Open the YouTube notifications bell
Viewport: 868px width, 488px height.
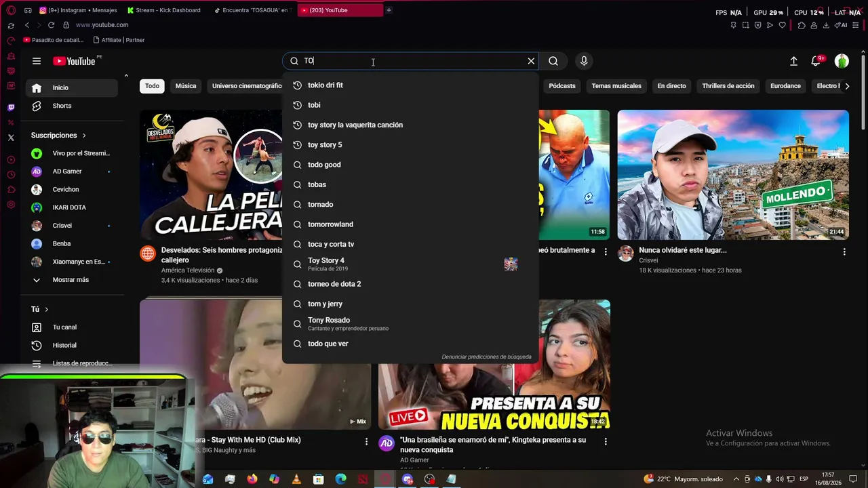coord(816,61)
